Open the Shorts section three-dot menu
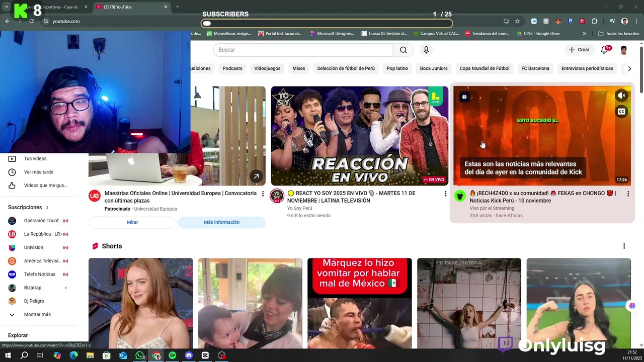 [624, 246]
